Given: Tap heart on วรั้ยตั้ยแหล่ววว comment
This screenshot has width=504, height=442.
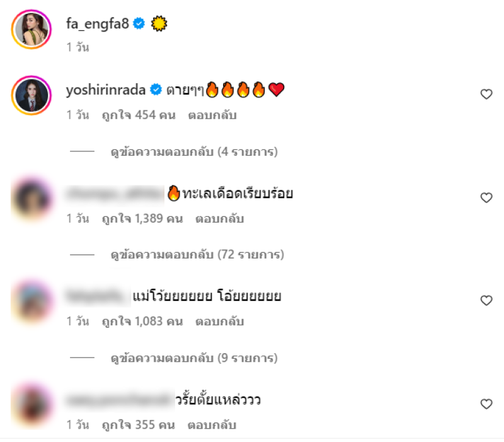Looking at the screenshot, I should pos(486,404).
